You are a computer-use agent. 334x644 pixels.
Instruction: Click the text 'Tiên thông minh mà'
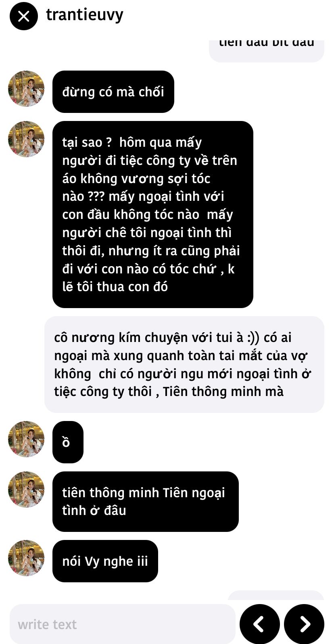click(x=223, y=391)
